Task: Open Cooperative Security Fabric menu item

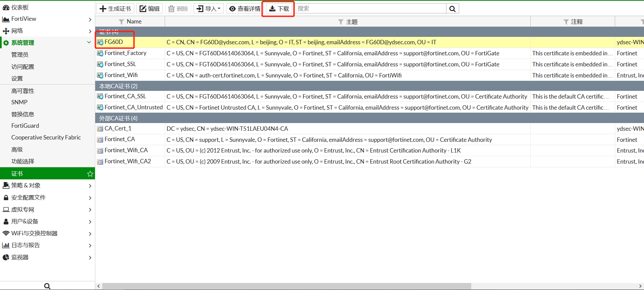Action: pos(46,137)
